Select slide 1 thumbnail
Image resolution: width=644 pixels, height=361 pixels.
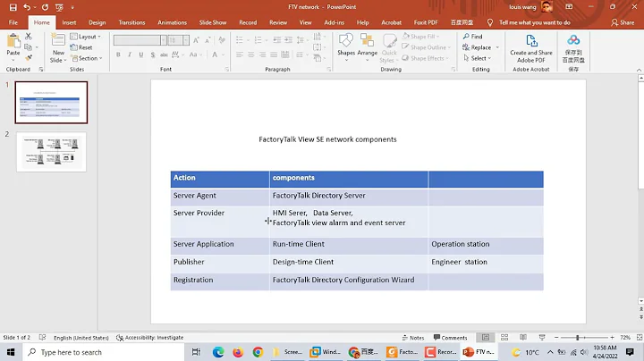click(51, 102)
